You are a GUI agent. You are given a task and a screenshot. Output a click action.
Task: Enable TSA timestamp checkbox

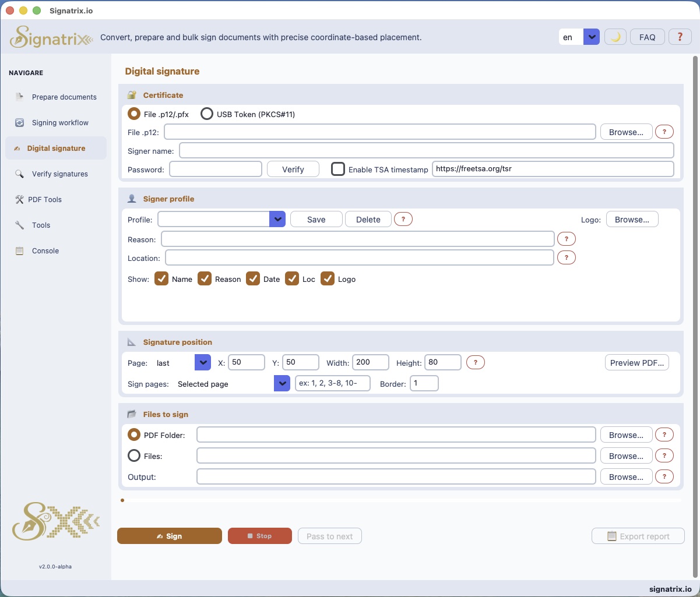[338, 169]
